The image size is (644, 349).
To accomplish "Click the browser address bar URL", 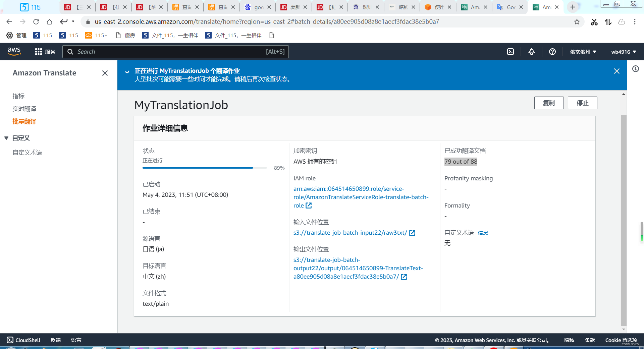I will [x=267, y=22].
